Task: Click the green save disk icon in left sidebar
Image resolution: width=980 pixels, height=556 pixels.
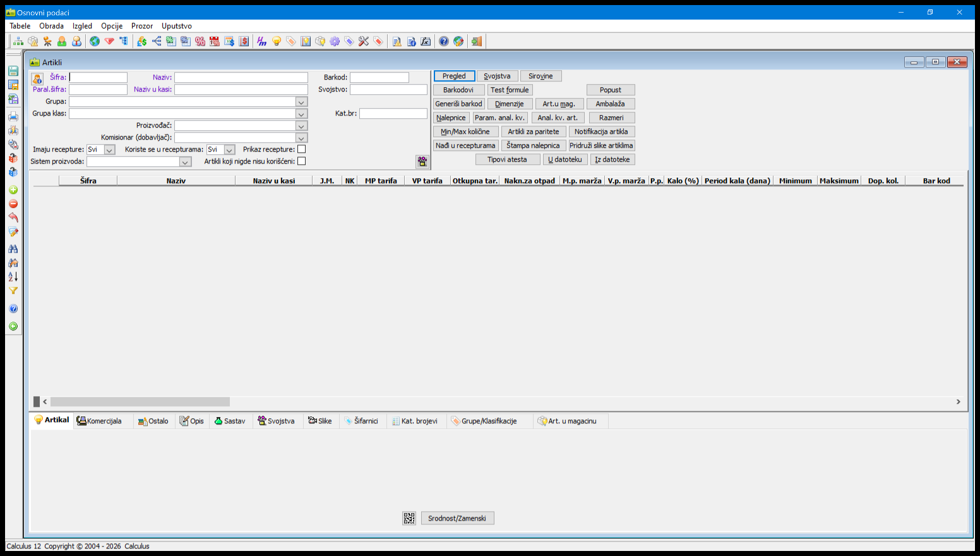Action: (x=13, y=71)
